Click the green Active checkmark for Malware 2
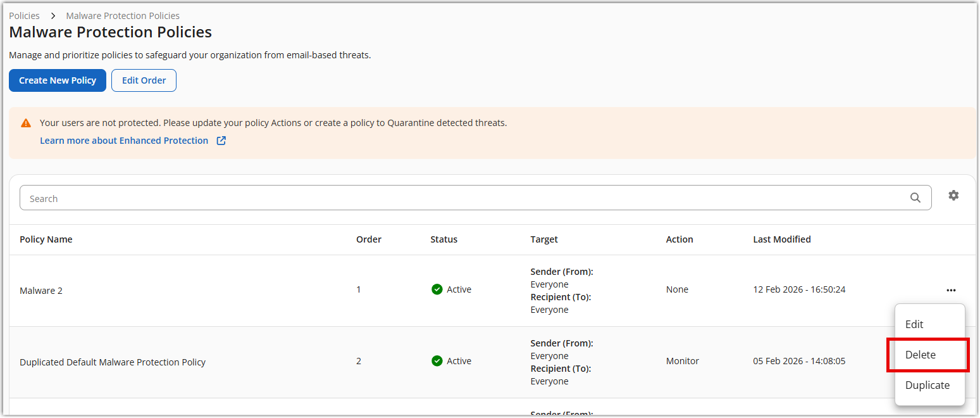 pos(437,289)
